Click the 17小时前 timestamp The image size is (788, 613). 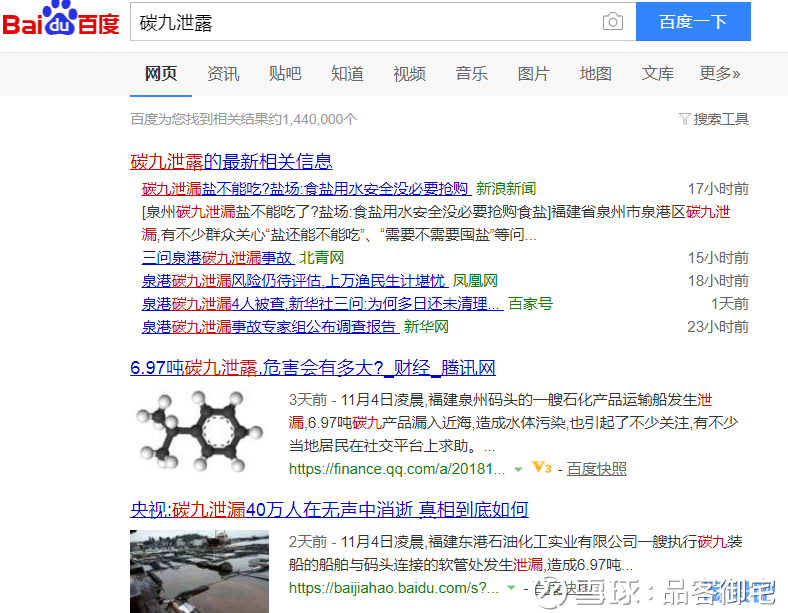[x=718, y=189]
